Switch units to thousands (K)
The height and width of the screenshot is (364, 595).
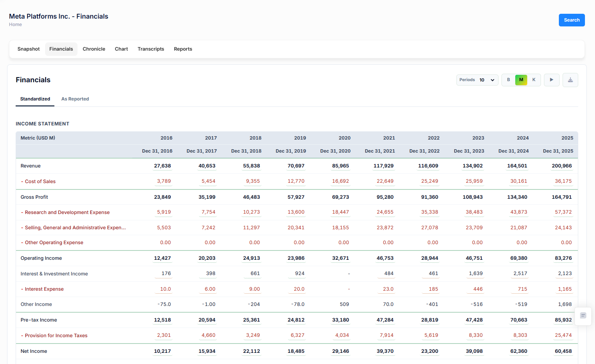(x=534, y=80)
